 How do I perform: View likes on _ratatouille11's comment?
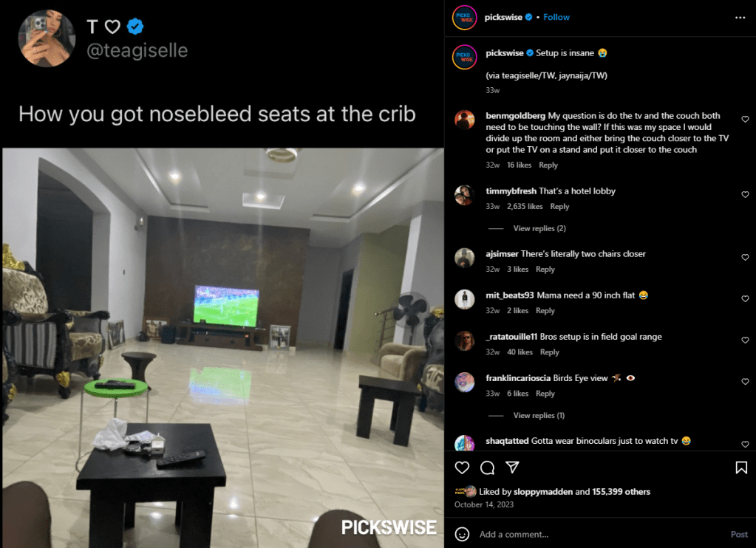pyautogui.click(x=520, y=352)
